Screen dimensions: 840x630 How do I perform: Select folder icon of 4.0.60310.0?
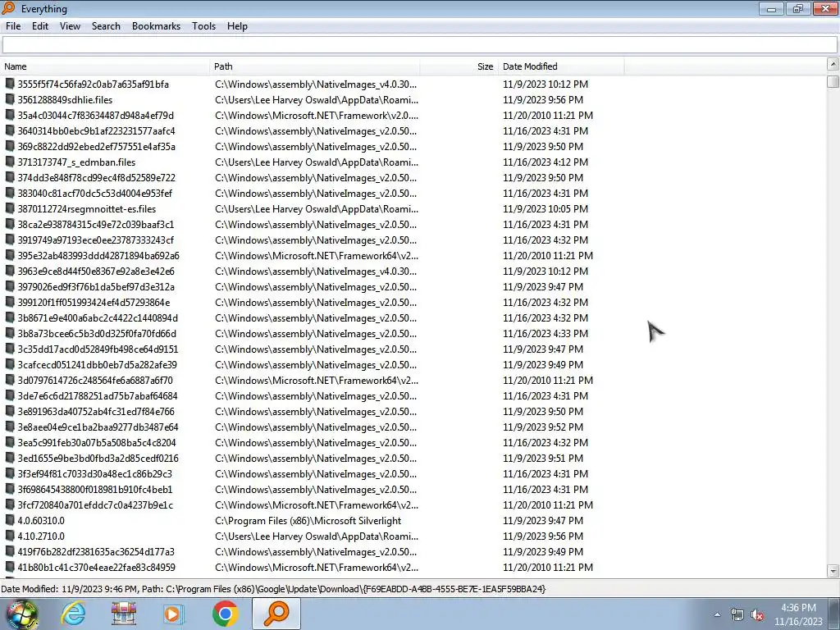point(10,519)
